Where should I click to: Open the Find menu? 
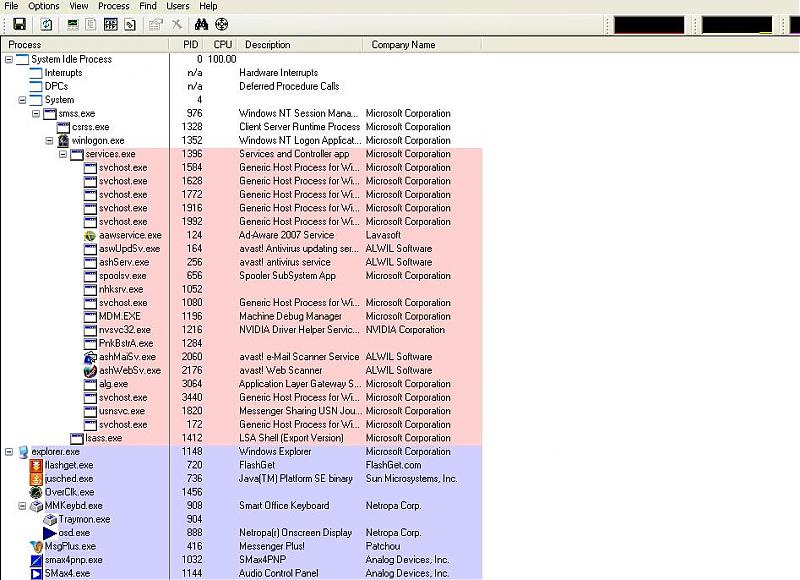148,6
